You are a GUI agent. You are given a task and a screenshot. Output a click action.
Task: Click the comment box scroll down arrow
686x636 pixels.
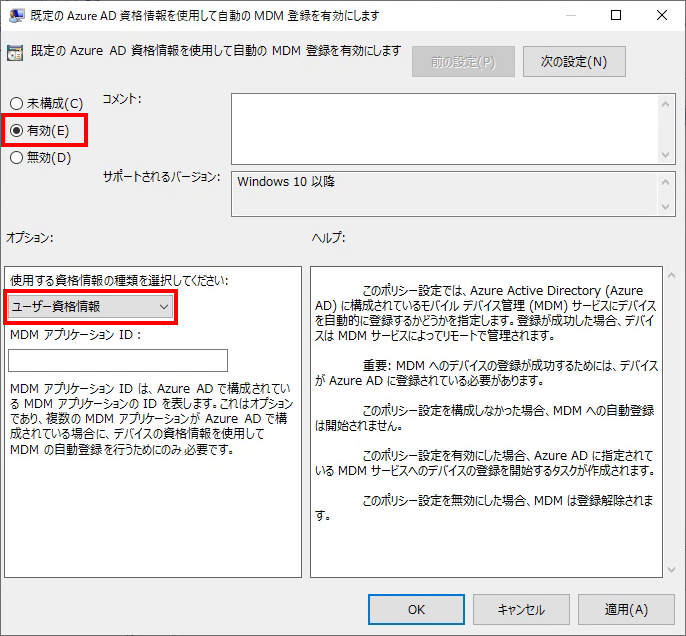coord(665,155)
